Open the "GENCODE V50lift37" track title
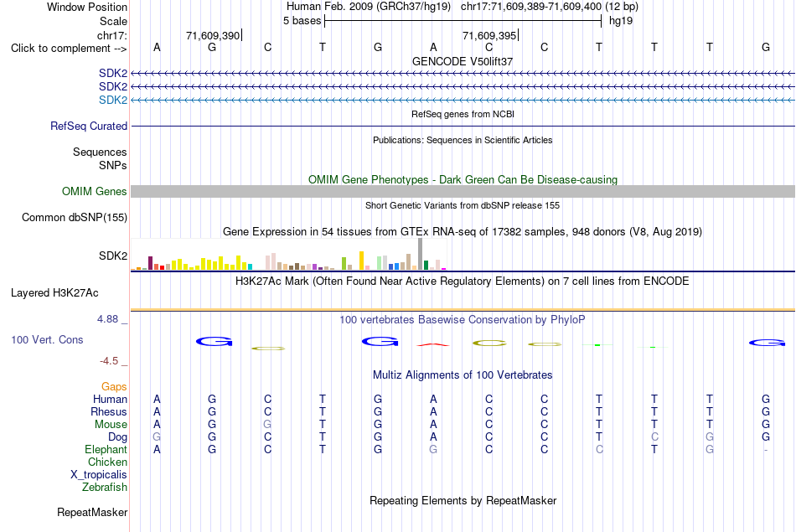The height and width of the screenshot is (532, 796). (x=463, y=61)
